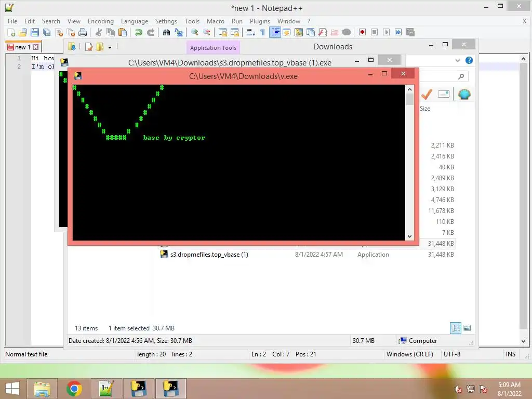This screenshot has width=532, height=399.
Task: Toggle Show All Characters pilcrow icon
Action: point(262,32)
